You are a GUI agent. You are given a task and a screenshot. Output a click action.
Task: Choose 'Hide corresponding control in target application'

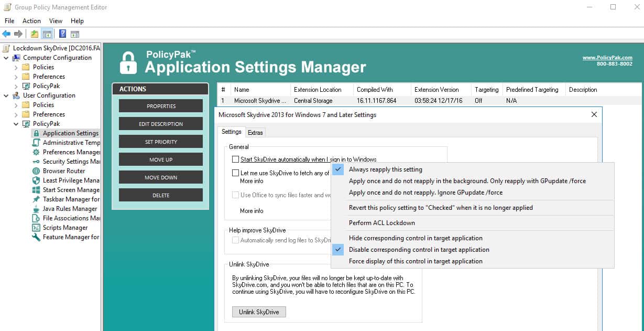(x=473, y=238)
